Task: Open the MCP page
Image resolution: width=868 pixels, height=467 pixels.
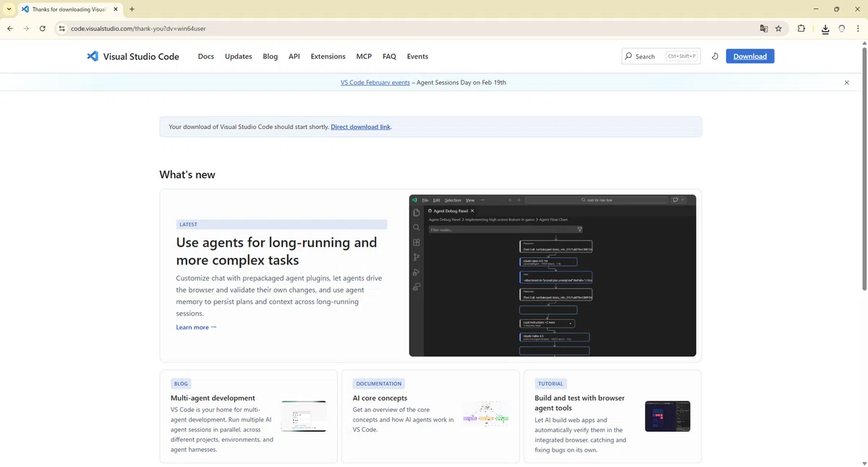Action: point(364,56)
